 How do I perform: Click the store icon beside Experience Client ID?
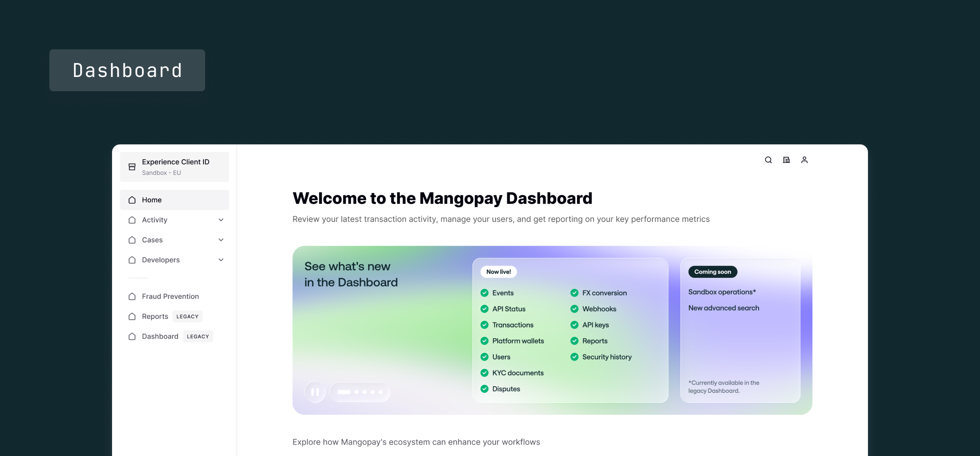(x=132, y=167)
